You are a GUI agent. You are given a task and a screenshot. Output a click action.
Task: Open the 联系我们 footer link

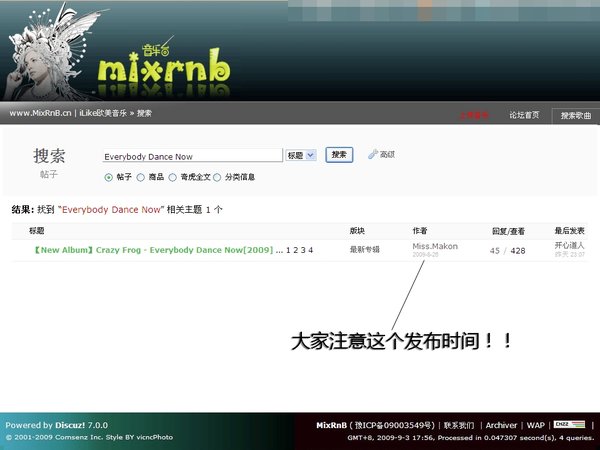pyautogui.click(x=459, y=425)
